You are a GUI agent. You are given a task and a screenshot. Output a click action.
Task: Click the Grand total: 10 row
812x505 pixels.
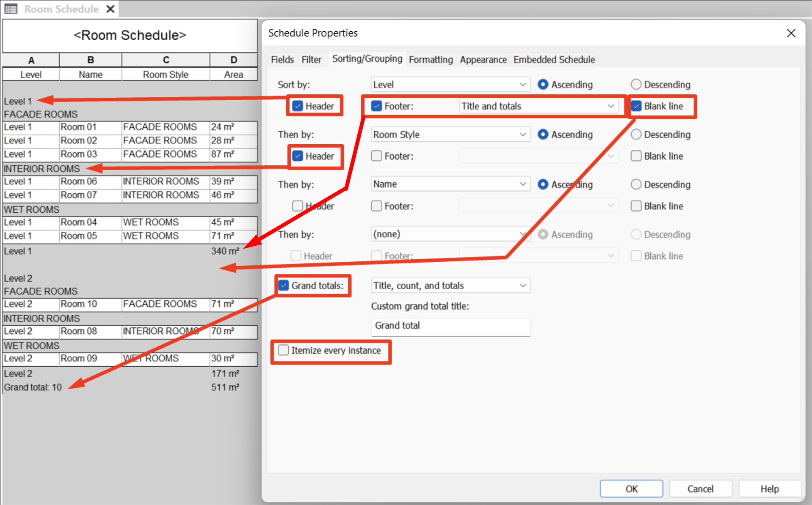click(33, 387)
